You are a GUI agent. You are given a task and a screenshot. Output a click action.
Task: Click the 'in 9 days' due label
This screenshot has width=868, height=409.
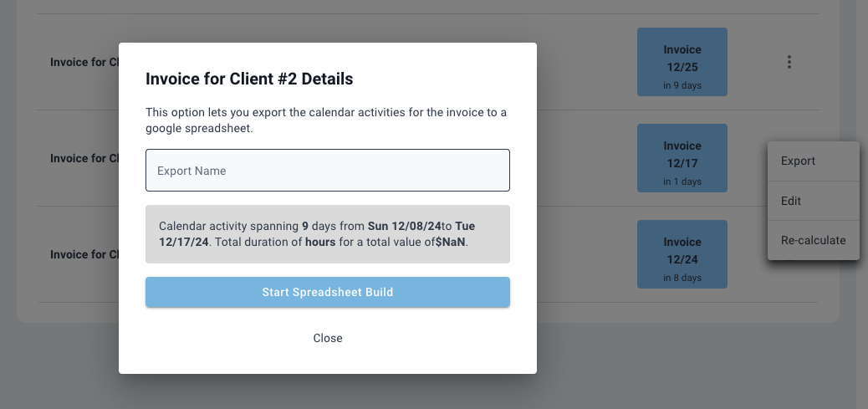pos(682,84)
